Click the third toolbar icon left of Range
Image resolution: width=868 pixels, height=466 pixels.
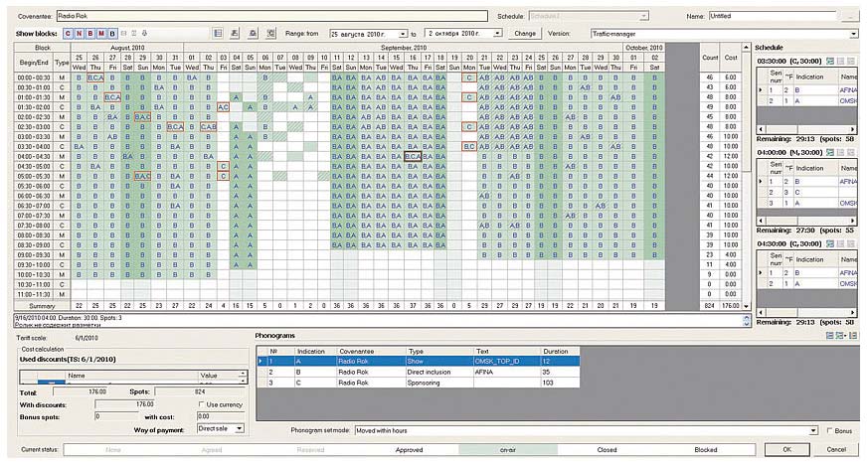click(x=253, y=34)
